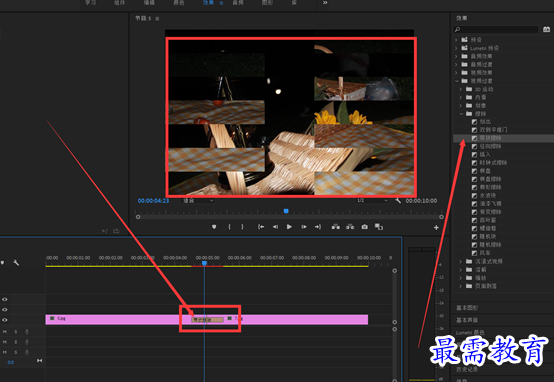Switch to the 颜色 workspace tab

179,2
